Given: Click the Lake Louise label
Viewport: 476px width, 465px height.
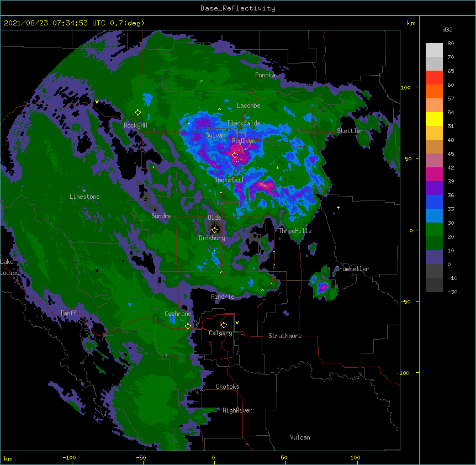Looking at the screenshot, I should [x=9, y=267].
